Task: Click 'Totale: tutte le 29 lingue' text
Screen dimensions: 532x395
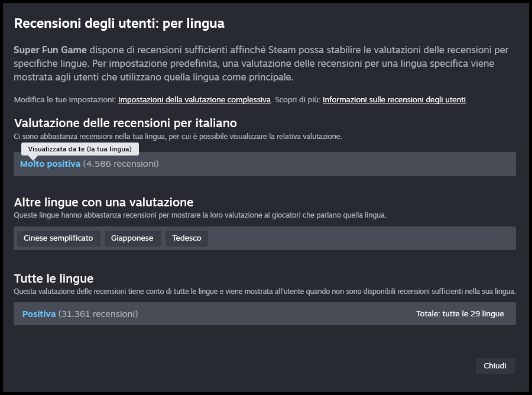Action: 460,314
